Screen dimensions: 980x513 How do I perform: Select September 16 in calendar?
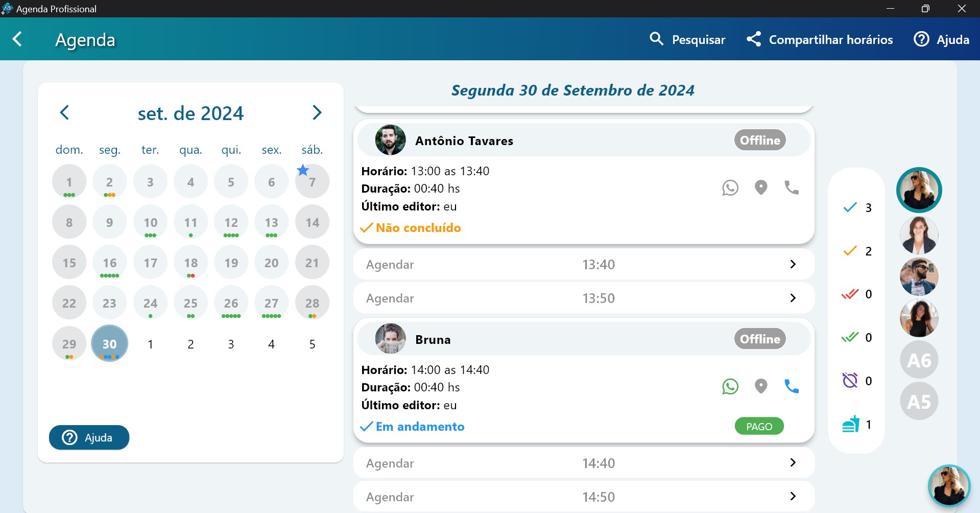pyautogui.click(x=109, y=263)
